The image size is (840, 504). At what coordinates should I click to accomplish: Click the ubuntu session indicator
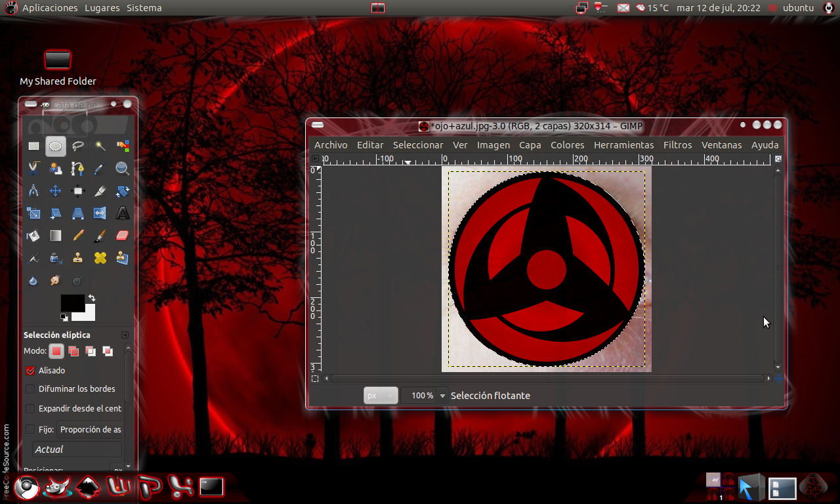click(797, 8)
